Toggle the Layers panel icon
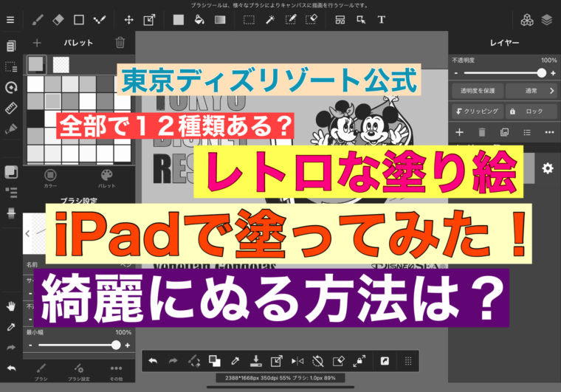 pyautogui.click(x=547, y=20)
